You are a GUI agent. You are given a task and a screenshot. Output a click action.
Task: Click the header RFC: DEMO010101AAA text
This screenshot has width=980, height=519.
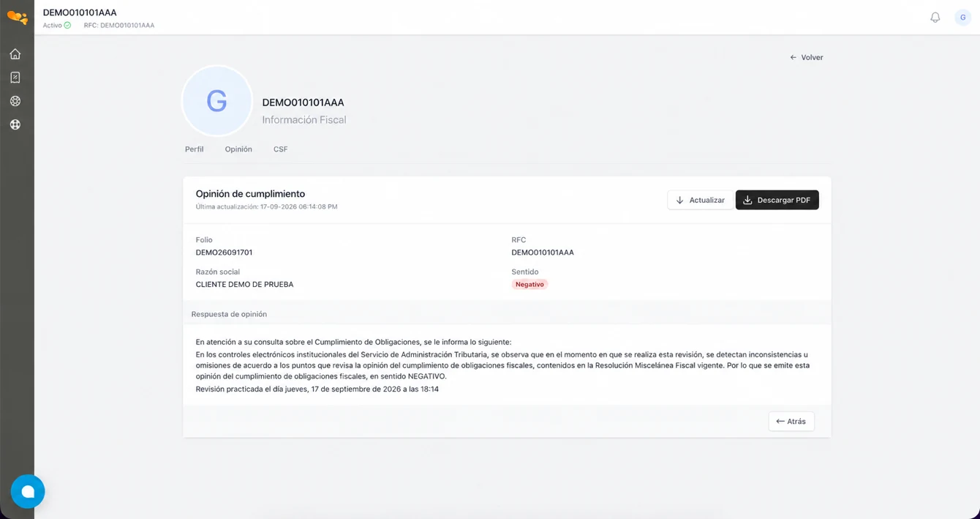[119, 25]
